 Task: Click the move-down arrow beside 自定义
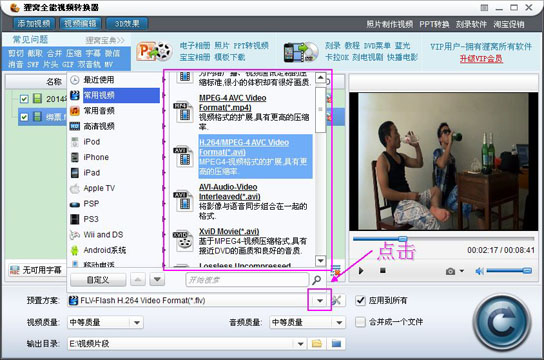coord(157,280)
